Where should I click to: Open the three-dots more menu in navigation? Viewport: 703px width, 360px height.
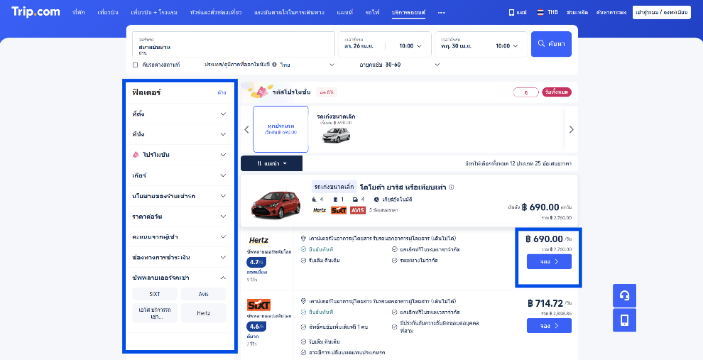pyautogui.click(x=441, y=13)
